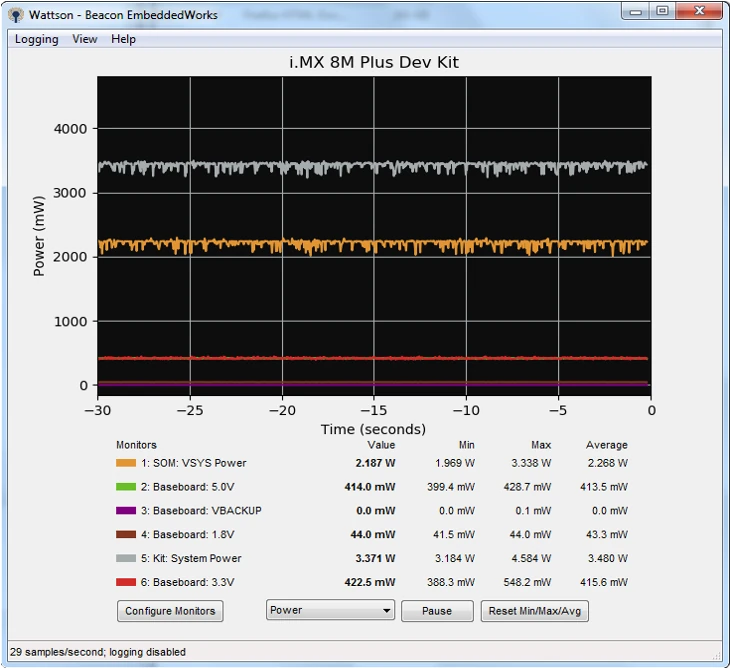Maximize the Wattson window
The width and height of the screenshot is (730, 670).
[662, 11]
